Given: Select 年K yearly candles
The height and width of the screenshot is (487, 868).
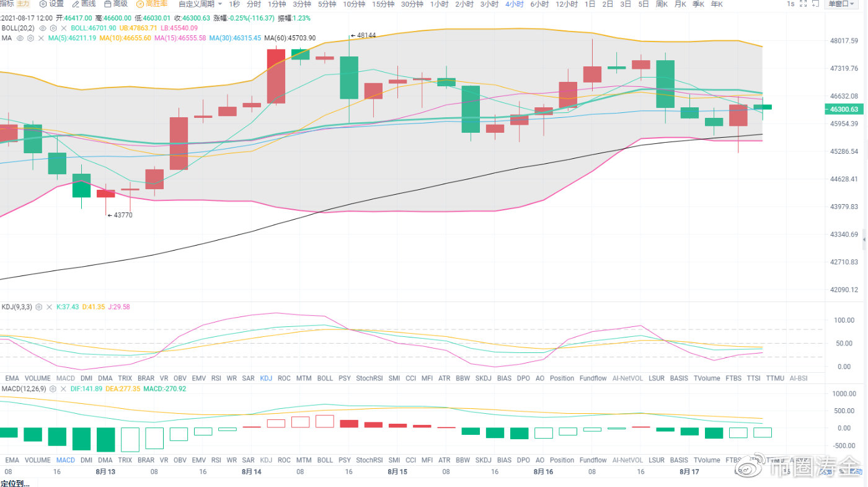Looking at the screenshot, I should click(717, 4).
